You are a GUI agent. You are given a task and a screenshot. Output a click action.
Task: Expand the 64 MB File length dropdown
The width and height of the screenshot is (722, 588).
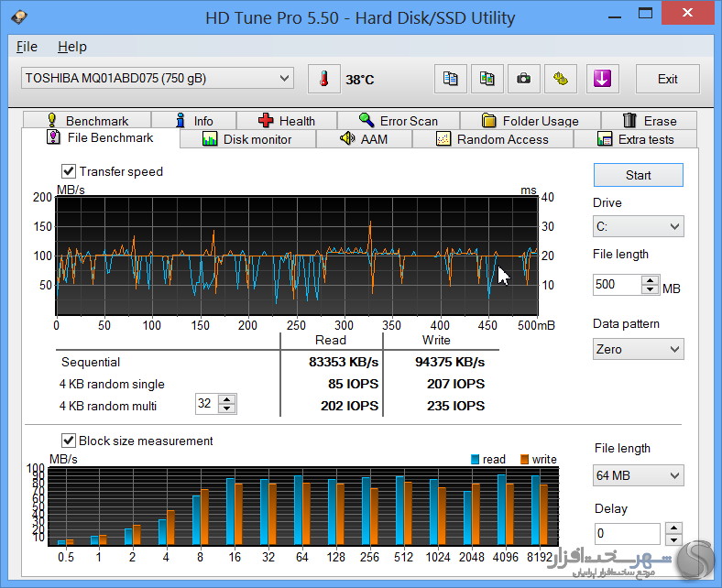click(638, 475)
